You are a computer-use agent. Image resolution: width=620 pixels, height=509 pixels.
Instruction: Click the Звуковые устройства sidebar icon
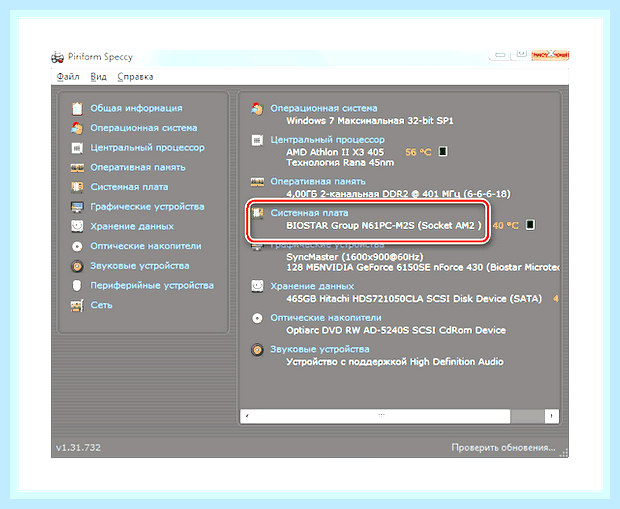77,266
